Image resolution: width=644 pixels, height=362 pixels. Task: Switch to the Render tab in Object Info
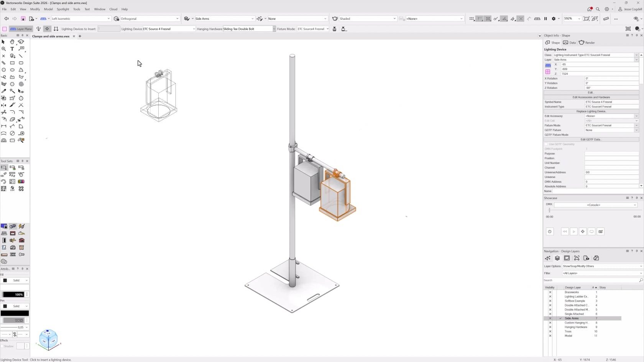[587, 43]
